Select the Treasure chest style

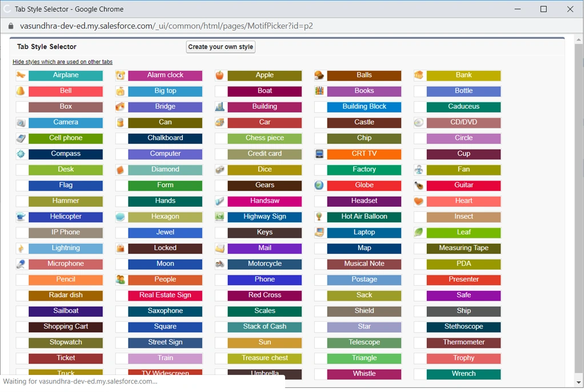click(x=265, y=358)
